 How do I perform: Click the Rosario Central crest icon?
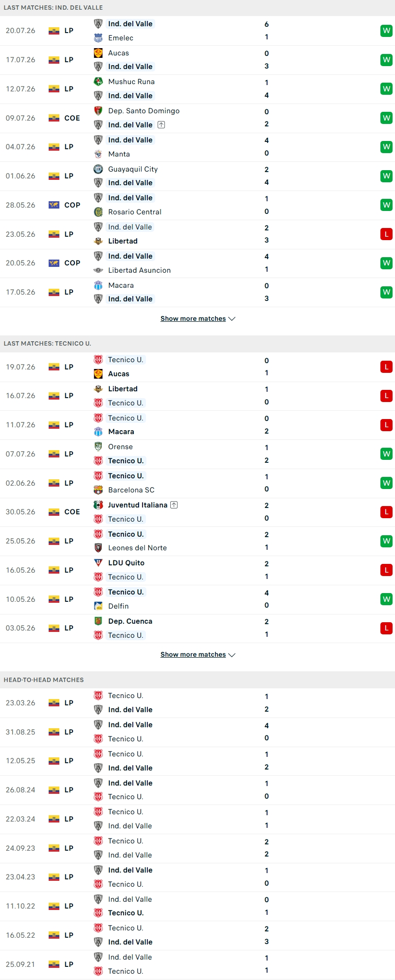coord(98,212)
